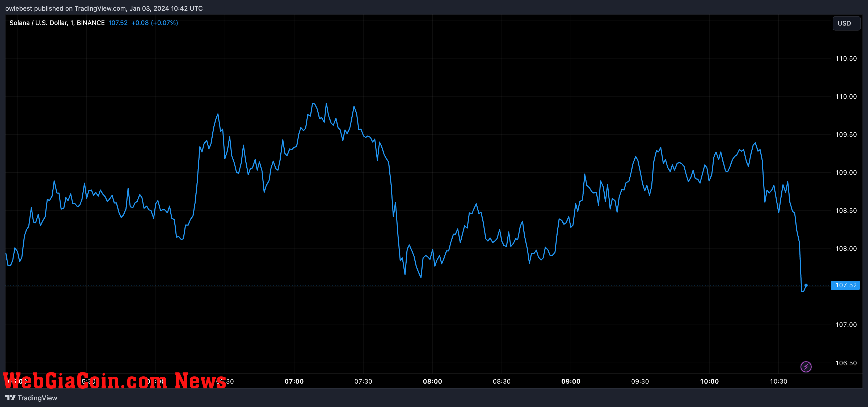The width and height of the screenshot is (868, 407).
Task: Click the 08:30 time axis label
Action: click(x=502, y=381)
